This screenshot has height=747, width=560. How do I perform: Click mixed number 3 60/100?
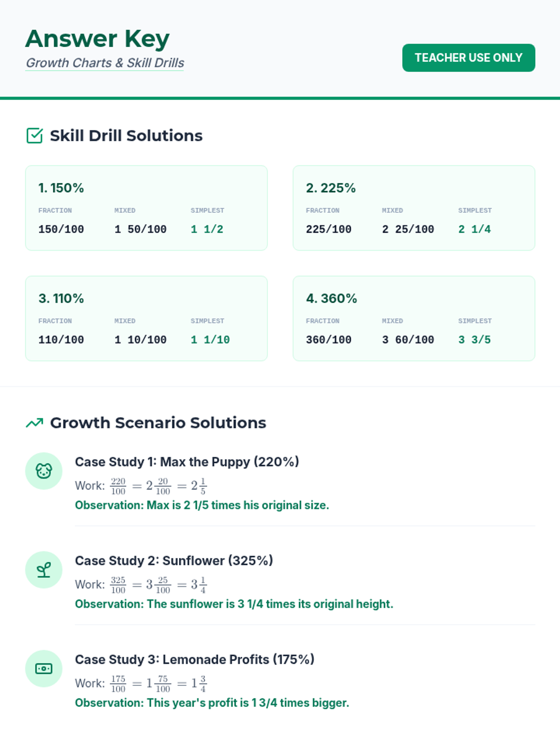point(408,340)
